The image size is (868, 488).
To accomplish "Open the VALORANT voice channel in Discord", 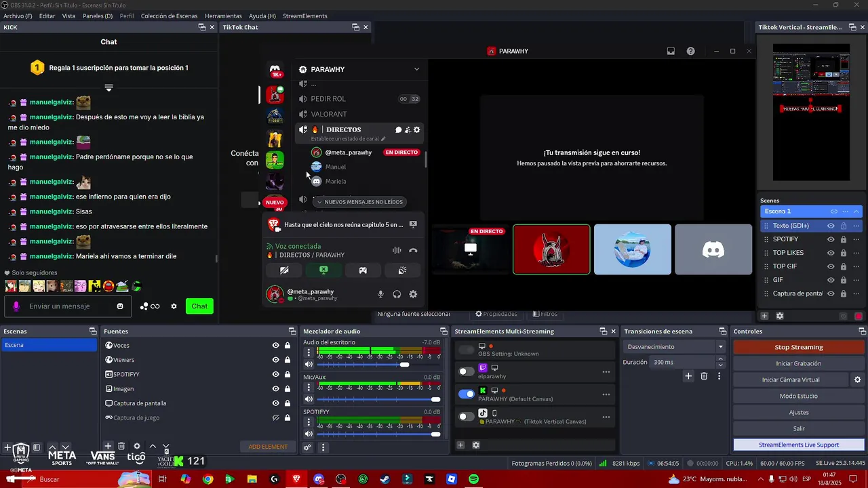I will tap(329, 114).
